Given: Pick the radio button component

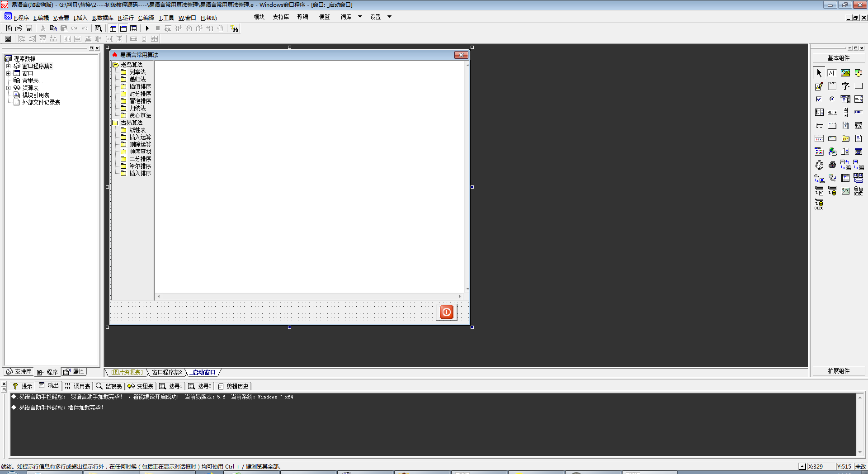Looking at the screenshot, I should 832,99.
